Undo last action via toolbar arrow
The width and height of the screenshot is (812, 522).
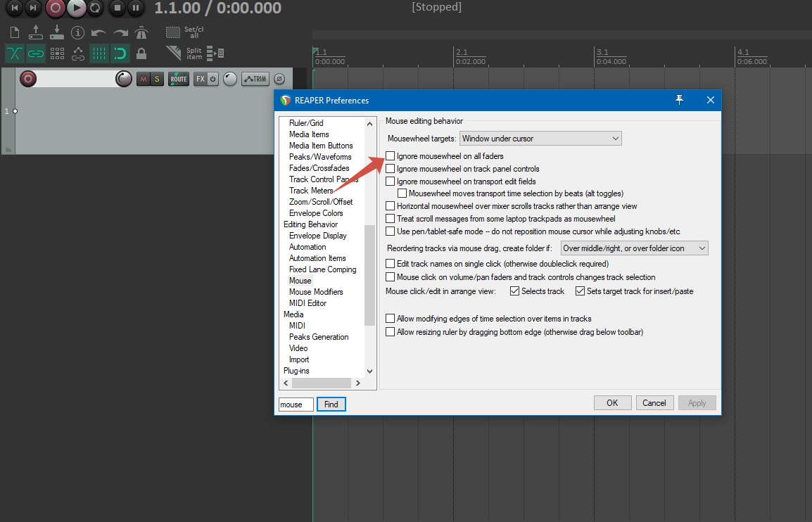coord(99,32)
